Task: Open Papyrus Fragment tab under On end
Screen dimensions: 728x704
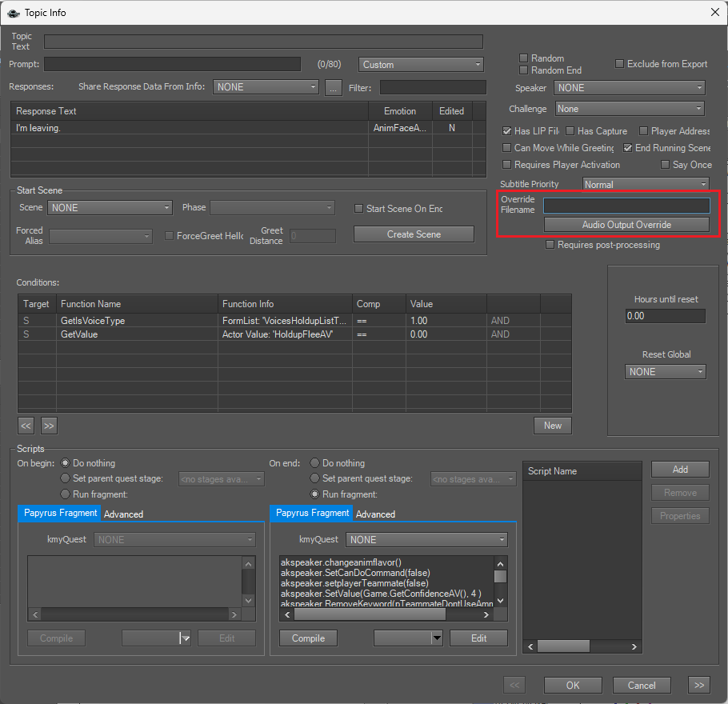Action: pos(312,513)
